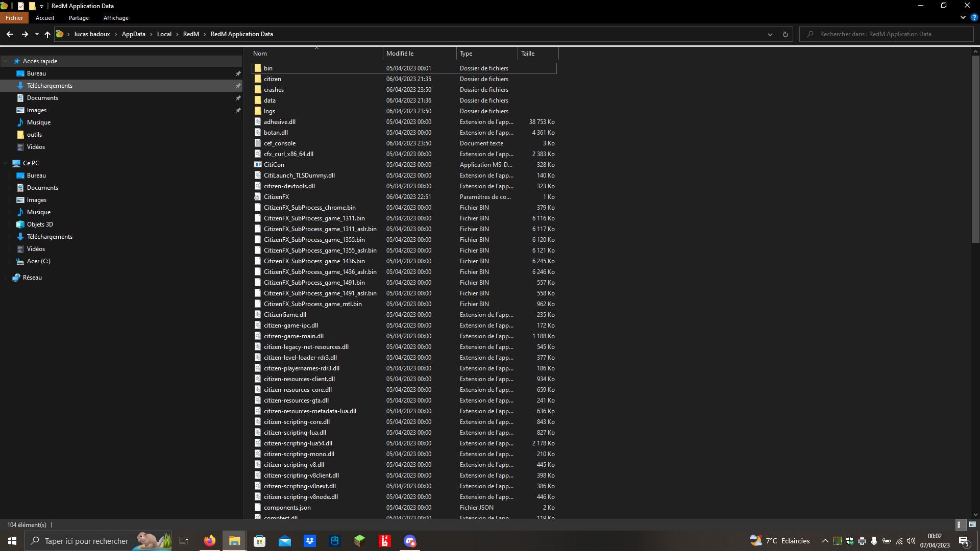Expand Acer (C:) drive in the tree
This screenshot has height=551, width=980.
click(x=10, y=261)
